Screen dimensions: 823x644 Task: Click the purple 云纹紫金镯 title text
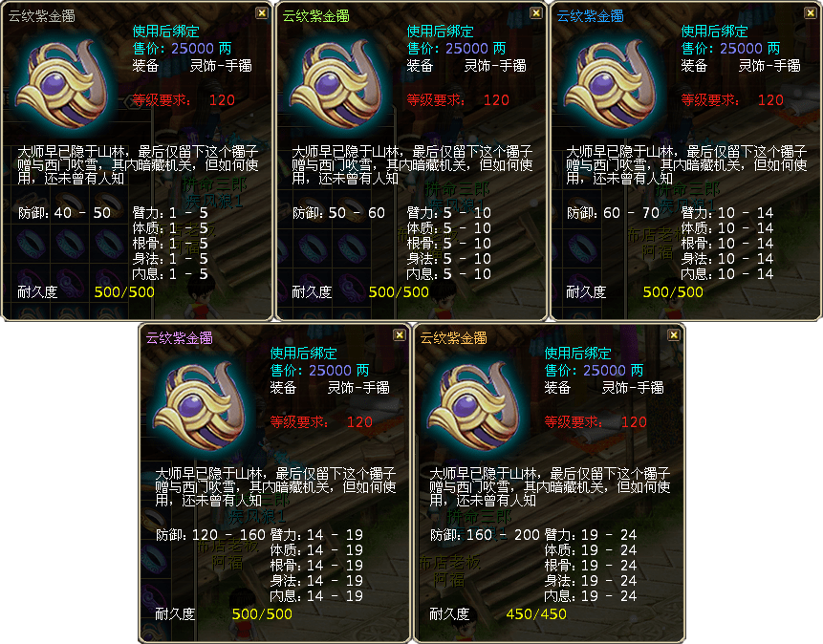(x=179, y=338)
